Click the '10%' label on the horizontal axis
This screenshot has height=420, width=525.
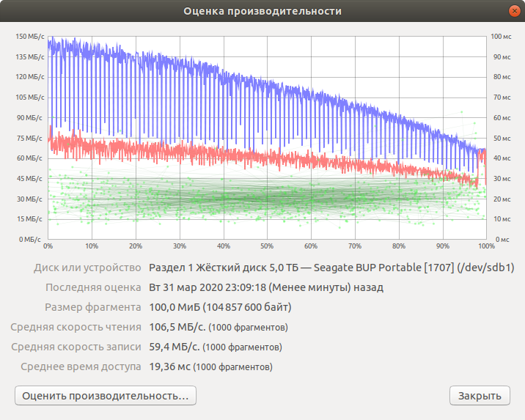click(92, 246)
